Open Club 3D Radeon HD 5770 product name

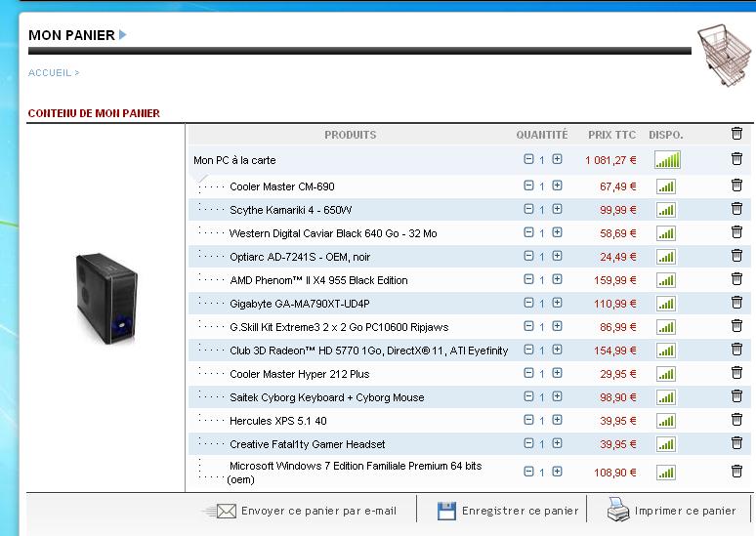[369, 350]
